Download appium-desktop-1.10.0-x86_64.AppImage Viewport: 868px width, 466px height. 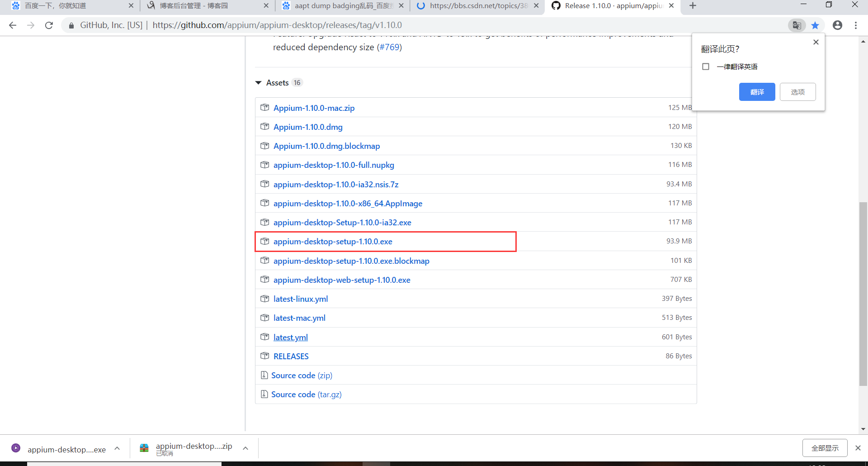coord(348,203)
